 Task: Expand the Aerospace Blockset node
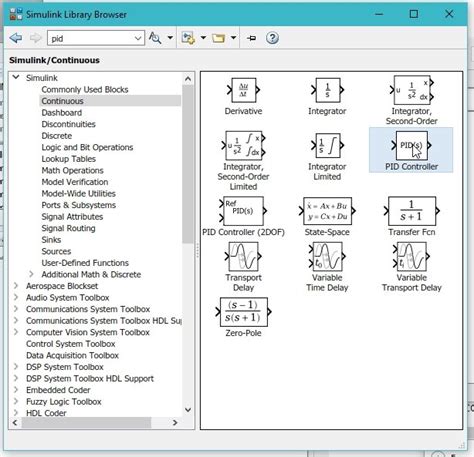click(x=16, y=286)
